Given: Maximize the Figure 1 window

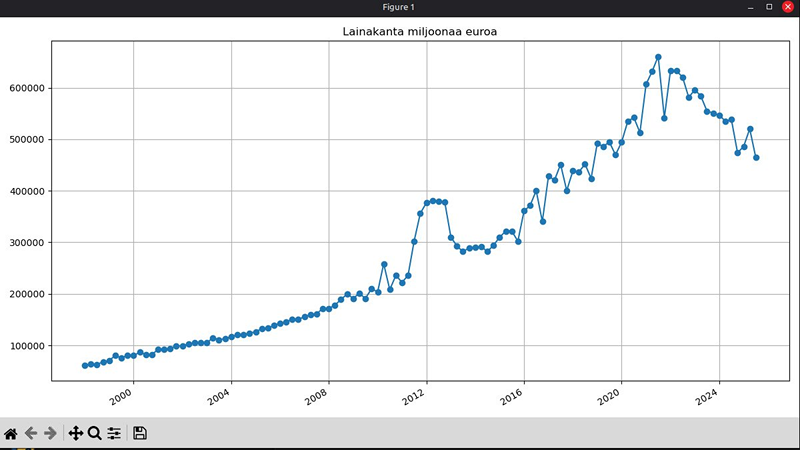Looking at the screenshot, I should [x=769, y=7].
